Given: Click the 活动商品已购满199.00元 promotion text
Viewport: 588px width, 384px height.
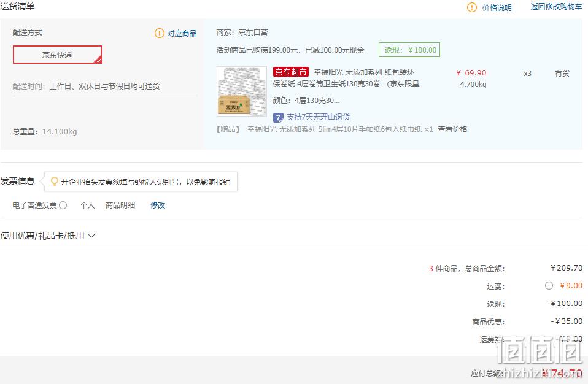Looking at the screenshot, I should pos(290,50).
